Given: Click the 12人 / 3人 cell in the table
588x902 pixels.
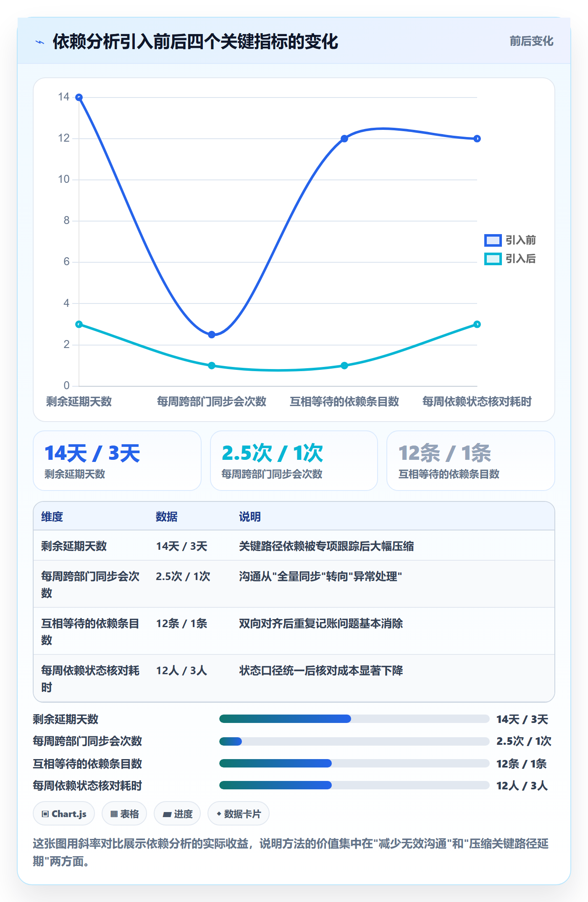Looking at the screenshot, I should coord(182,670).
